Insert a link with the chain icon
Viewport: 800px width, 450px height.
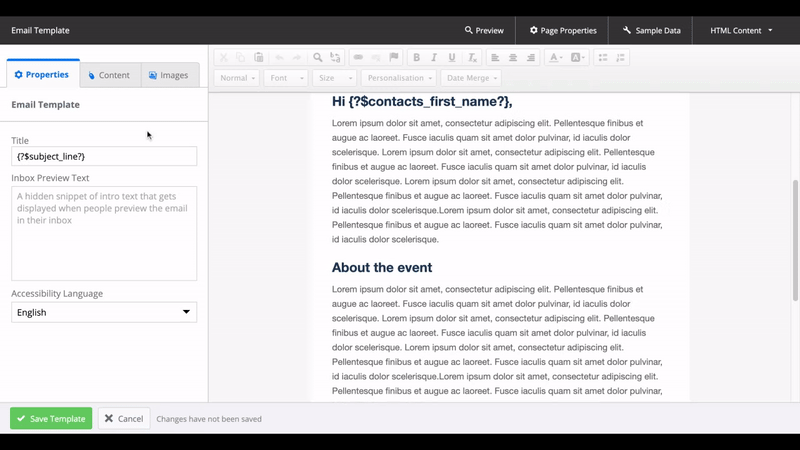click(x=358, y=57)
